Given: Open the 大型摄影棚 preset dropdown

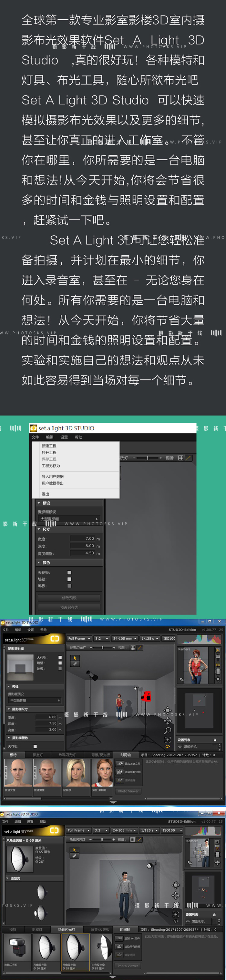Looking at the screenshot, I should (x=68, y=519).
